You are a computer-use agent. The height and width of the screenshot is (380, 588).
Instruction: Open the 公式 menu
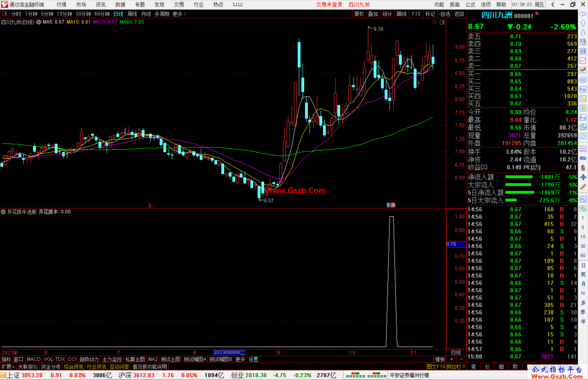click(x=470, y=4)
